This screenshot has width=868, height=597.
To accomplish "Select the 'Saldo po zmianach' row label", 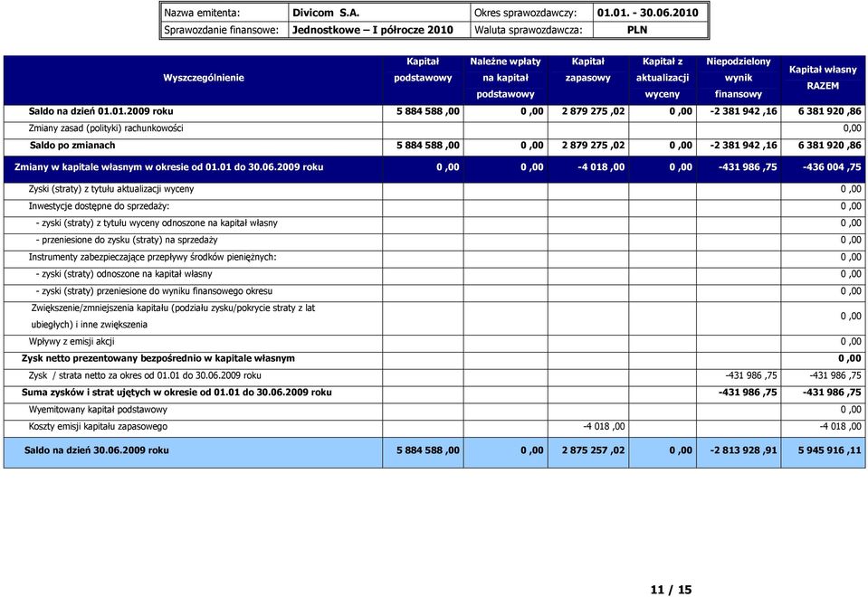I will pos(72,146).
